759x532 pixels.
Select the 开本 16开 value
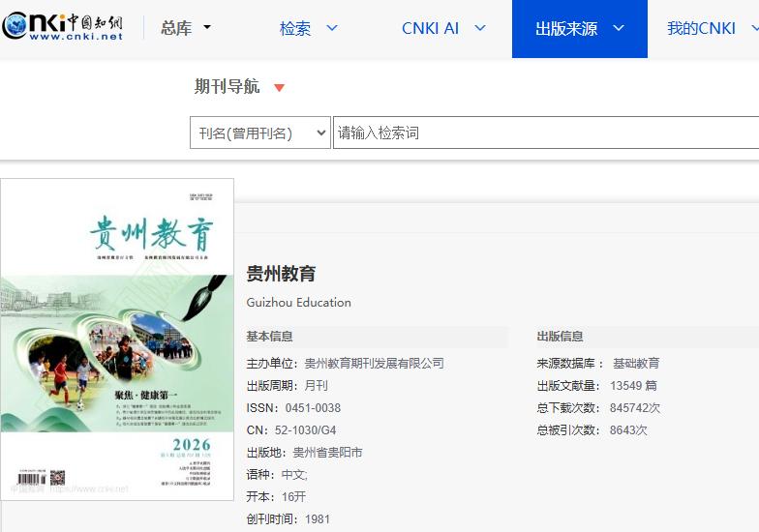pos(294,497)
